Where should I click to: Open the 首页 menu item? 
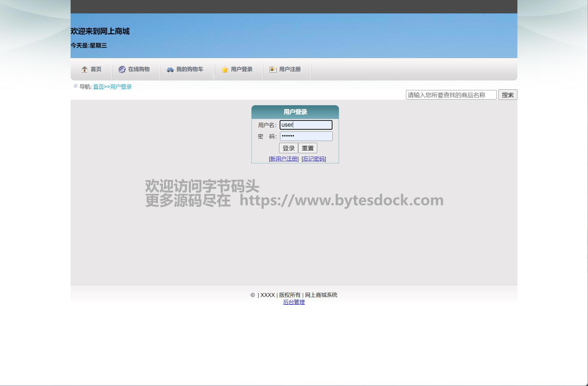[96, 69]
